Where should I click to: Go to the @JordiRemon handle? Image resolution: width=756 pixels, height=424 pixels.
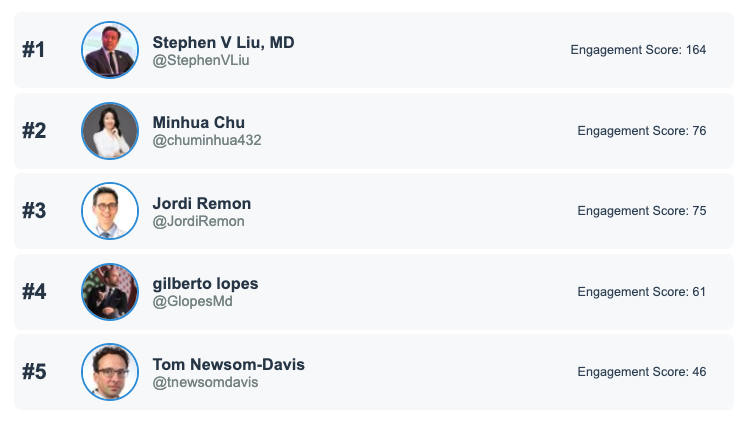(198, 221)
